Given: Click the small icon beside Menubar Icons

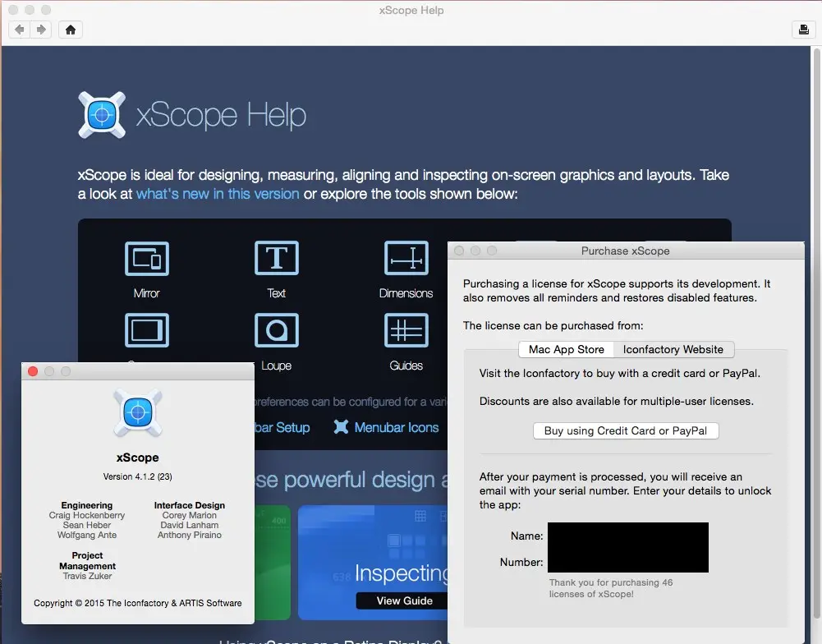Looking at the screenshot, I should pos(341,427).
